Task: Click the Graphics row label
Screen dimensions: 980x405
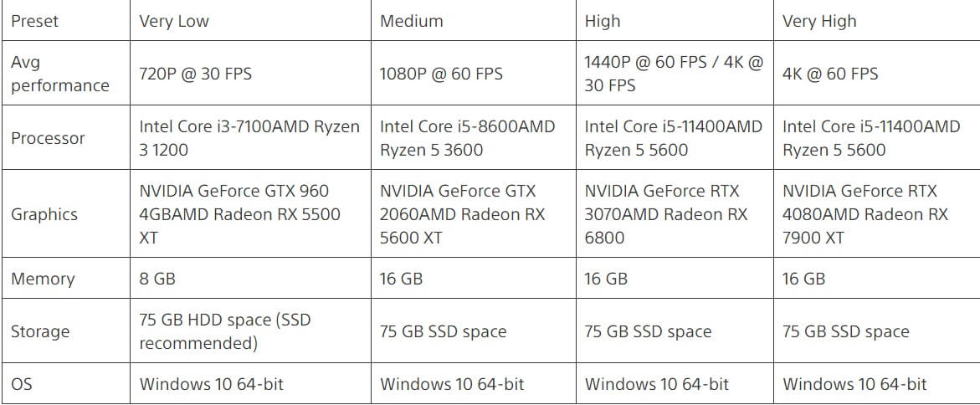Action: (65, 213)
